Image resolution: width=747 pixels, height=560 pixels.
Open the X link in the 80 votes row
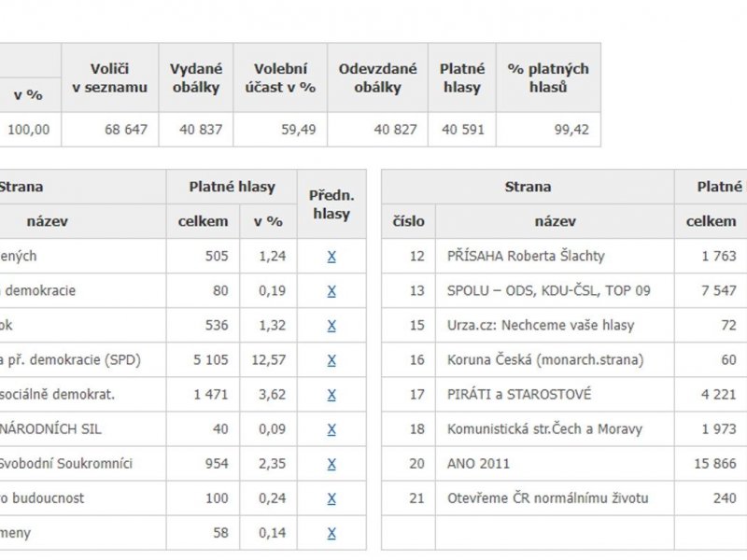(x=331, y=291)
